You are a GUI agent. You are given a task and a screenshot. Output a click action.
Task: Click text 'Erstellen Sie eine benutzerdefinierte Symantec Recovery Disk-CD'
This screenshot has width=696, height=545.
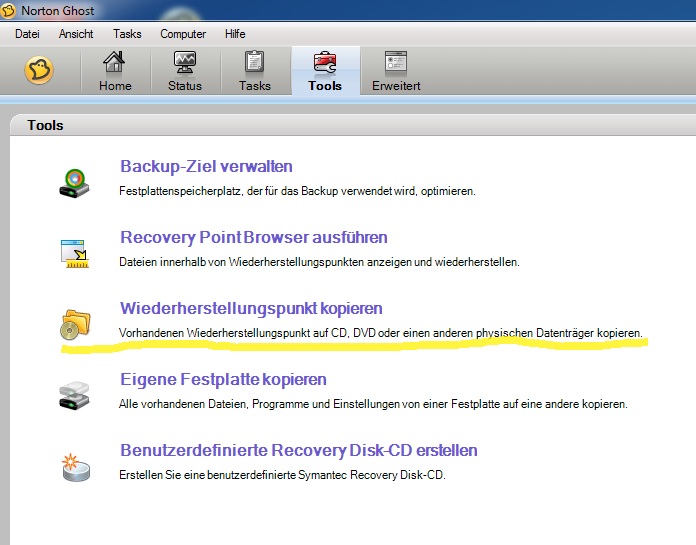point(281,475)
